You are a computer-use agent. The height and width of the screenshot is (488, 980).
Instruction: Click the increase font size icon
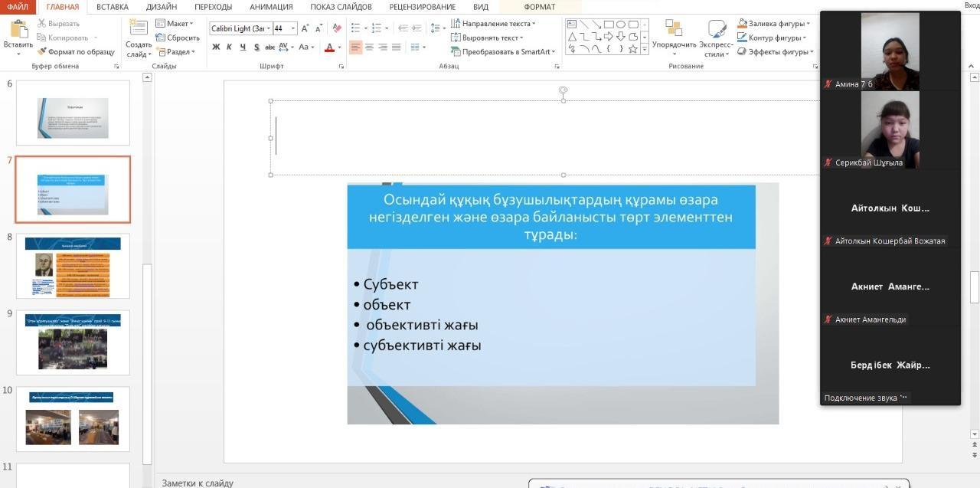coord(305,28)
